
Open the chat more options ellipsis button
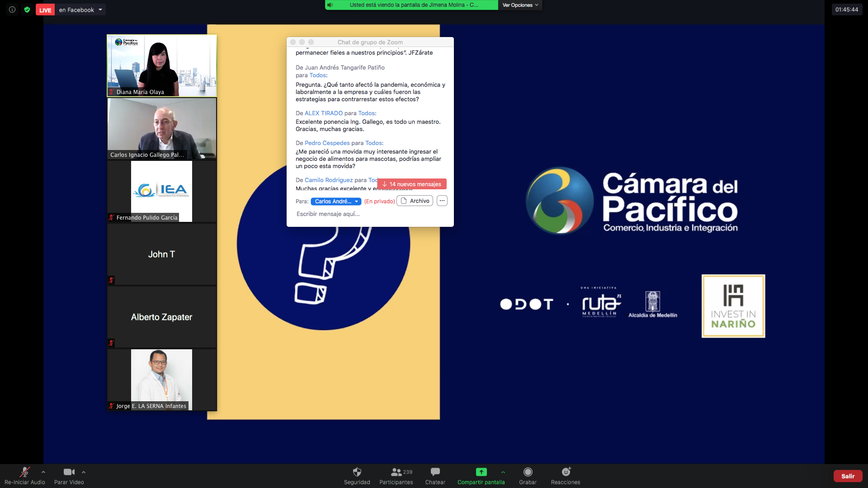(x=442, y=201)
